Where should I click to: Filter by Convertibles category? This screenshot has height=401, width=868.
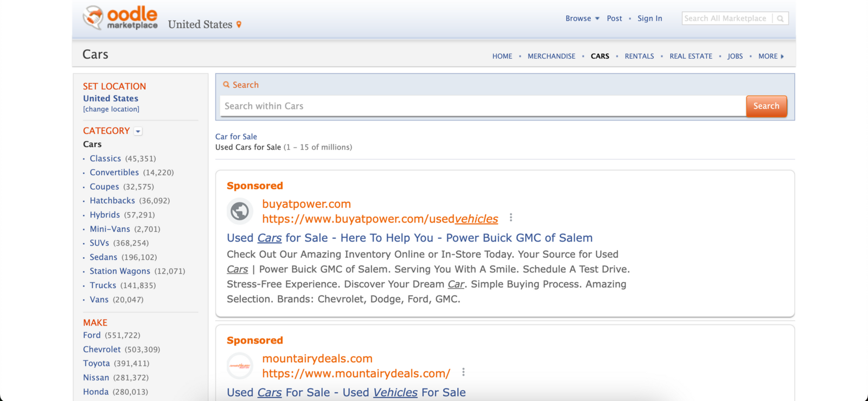coord(114,173)
